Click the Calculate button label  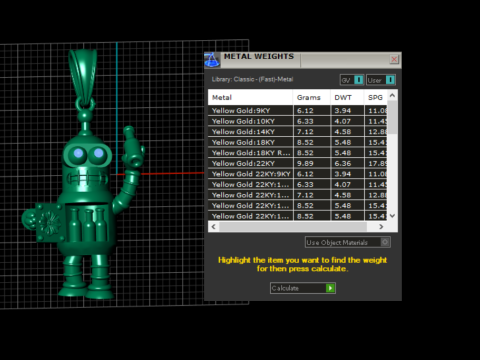click(285, 288)
